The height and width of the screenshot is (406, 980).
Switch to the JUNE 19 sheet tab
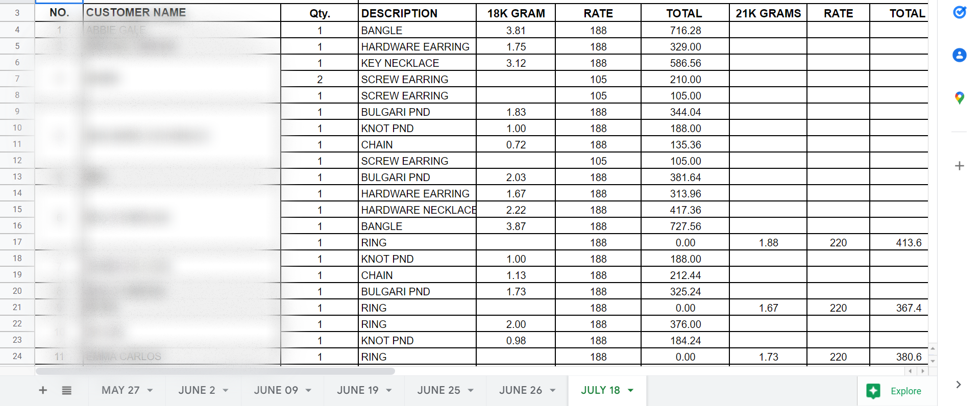pos(357,390)
